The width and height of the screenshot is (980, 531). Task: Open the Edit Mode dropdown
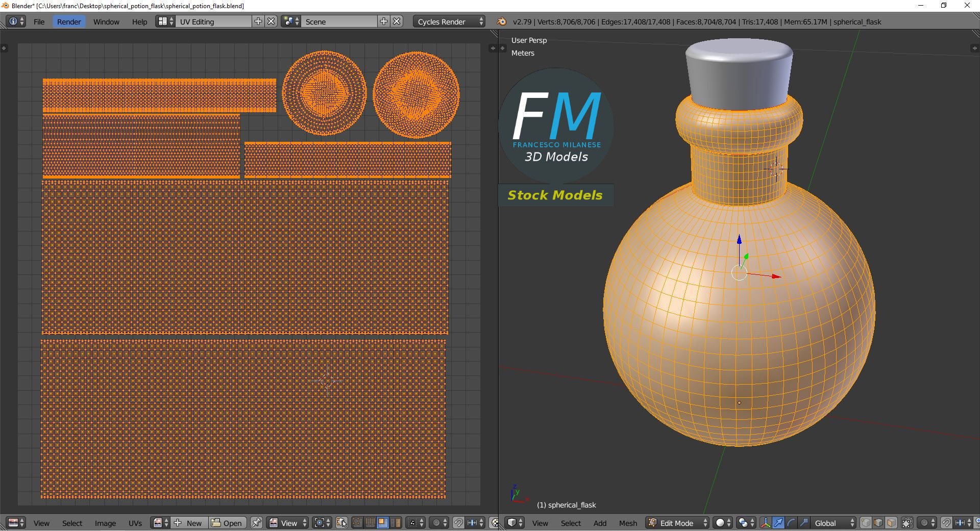pyautogui.click(x=678, y=523)
